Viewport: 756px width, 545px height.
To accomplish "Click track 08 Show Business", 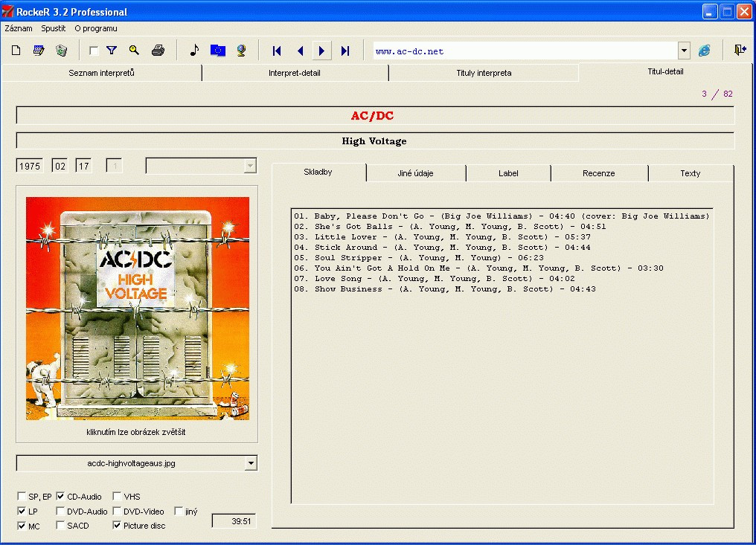I will point(444,289).
